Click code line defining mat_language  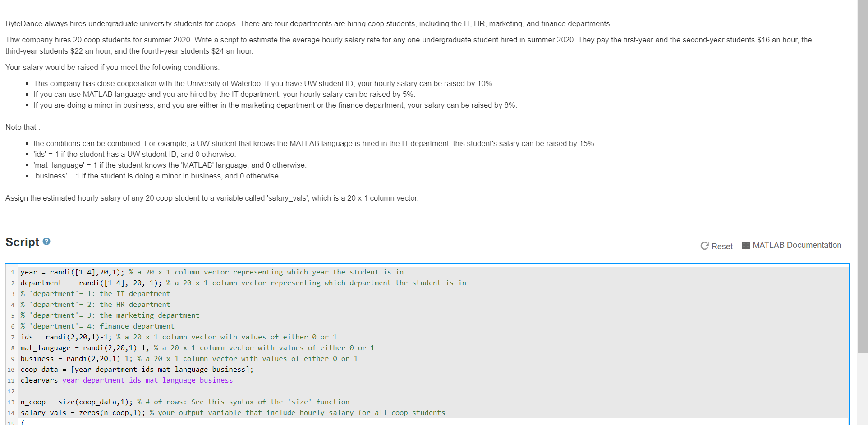[x=197, y=348]
